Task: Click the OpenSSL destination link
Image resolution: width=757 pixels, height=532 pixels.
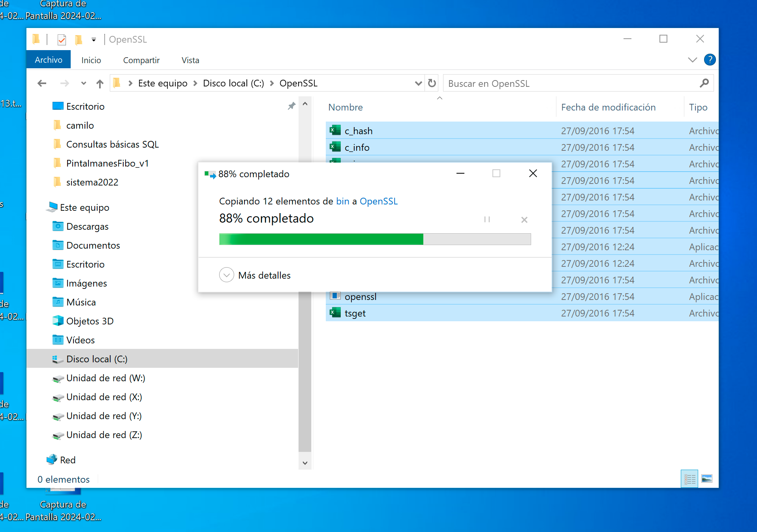Action: click(x=378, y=201)
